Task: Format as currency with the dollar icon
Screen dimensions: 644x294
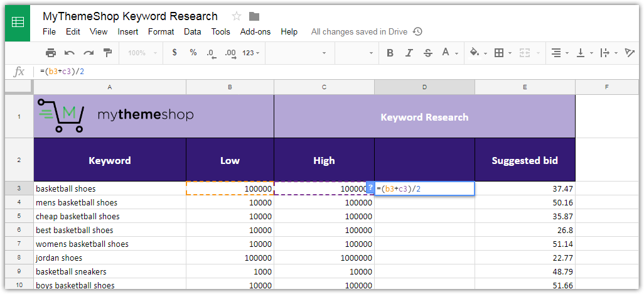Action: 174,53
